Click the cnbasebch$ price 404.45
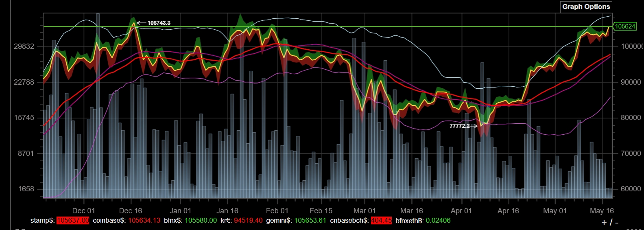 381,221
